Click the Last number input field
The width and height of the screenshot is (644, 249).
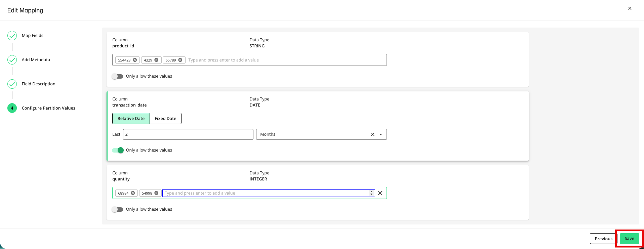click(188, 134)
